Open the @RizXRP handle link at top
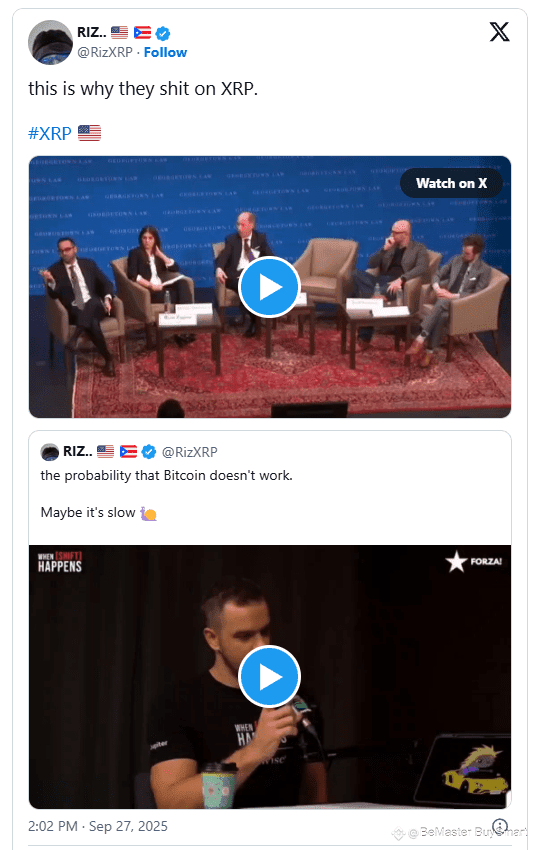 click(x=105, y=53)
